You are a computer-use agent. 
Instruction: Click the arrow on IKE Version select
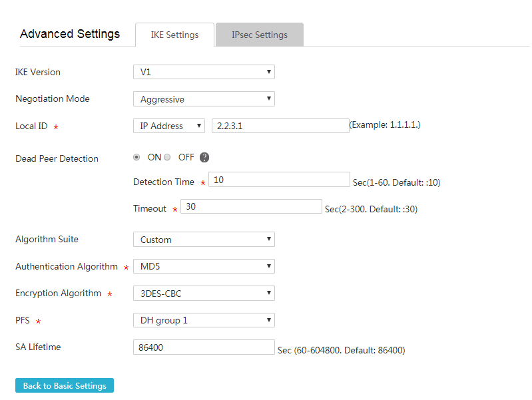[x=269, y=72]
